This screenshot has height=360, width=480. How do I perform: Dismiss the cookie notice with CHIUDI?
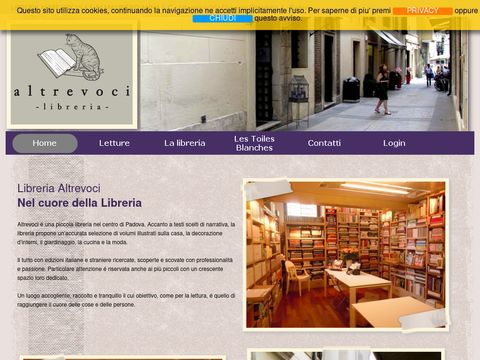tap(222, 18)
